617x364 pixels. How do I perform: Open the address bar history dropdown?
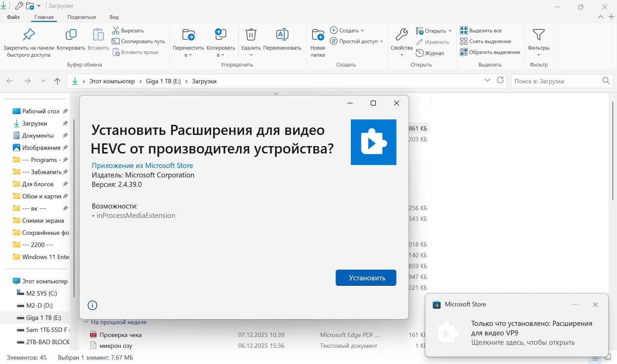487,80
